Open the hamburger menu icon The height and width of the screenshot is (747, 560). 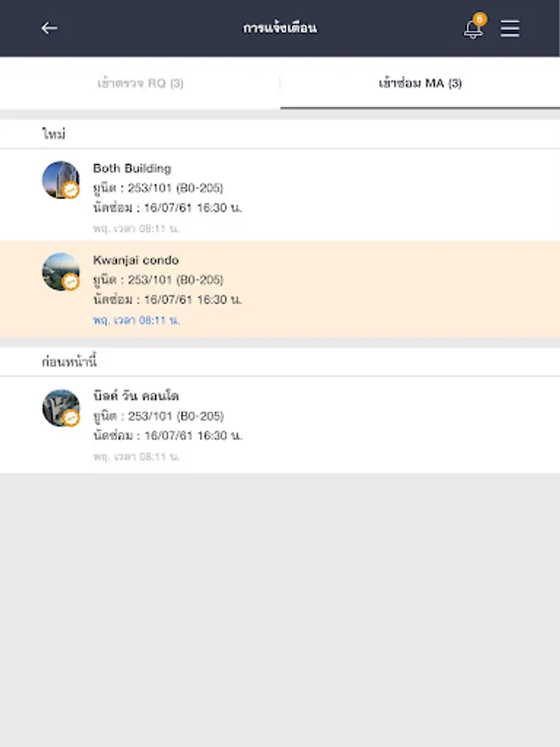click(x=509, y=28)
